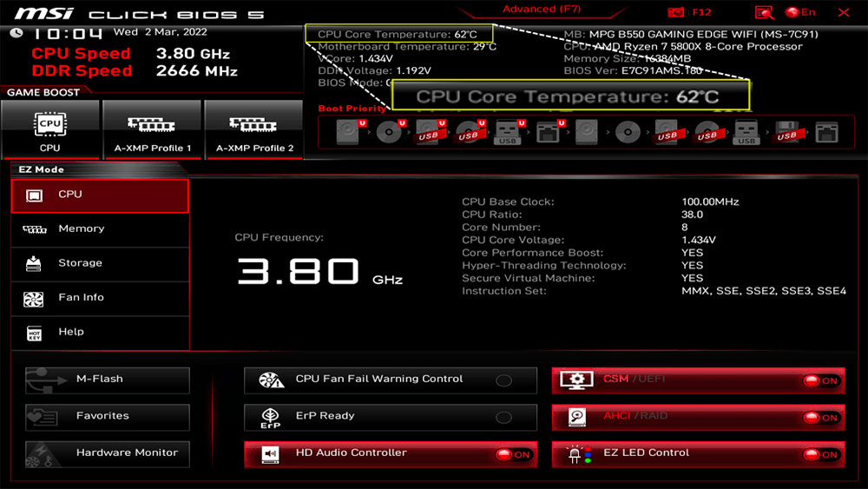Select the A-XMP Profile 1 memory icon
This screenshot has width=868, height=489.
pyautogui.click(x=152, y=130)
